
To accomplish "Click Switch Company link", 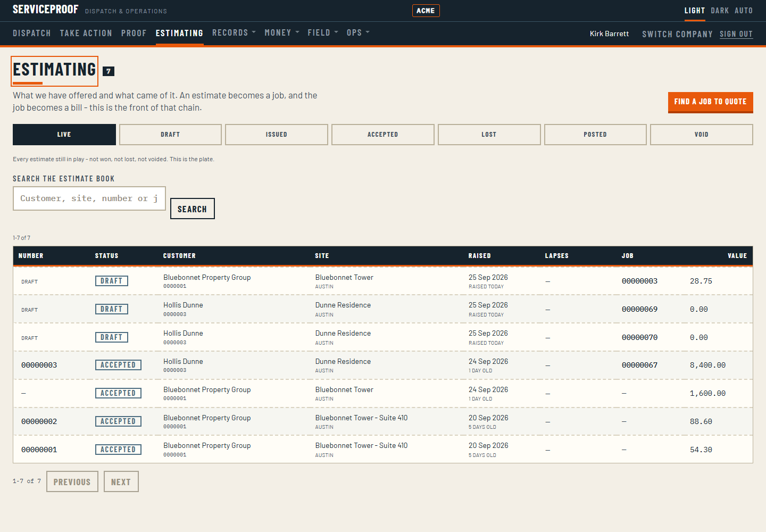I will 677,34.
